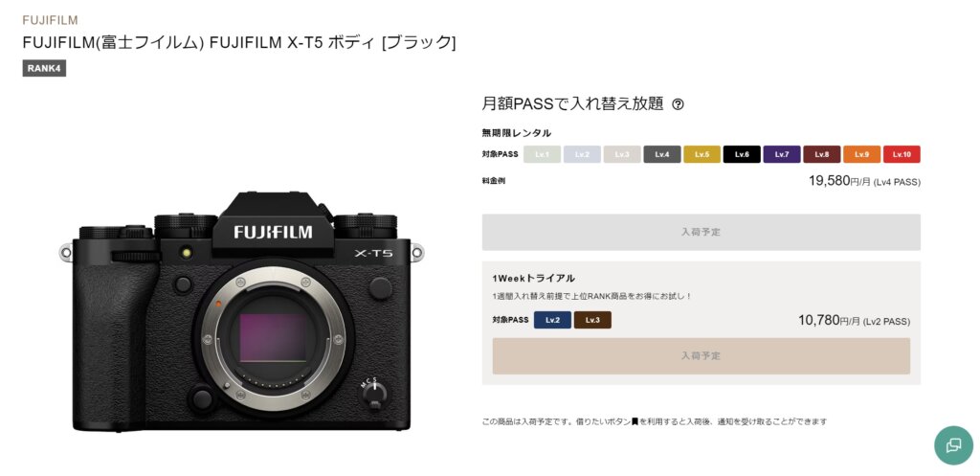Select the dark red Lv.8 badge
The height and width of the screenshot is (476, 980).
pos(822,154)
